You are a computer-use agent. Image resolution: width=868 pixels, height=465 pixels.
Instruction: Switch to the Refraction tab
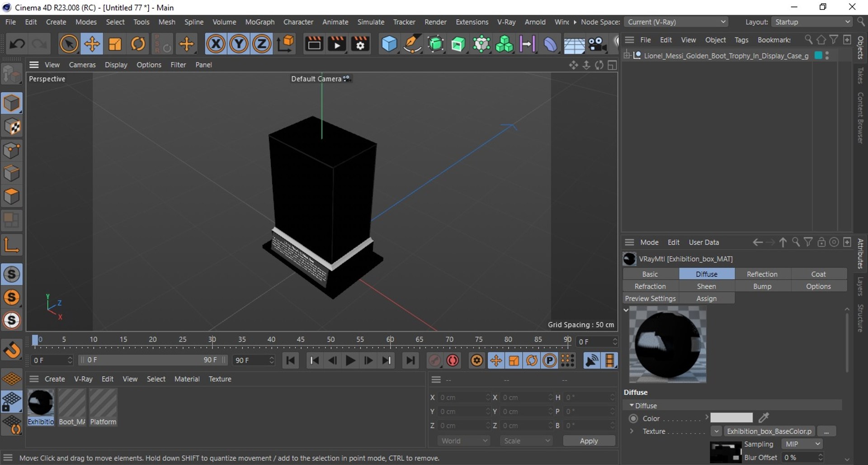click(650, 286)
